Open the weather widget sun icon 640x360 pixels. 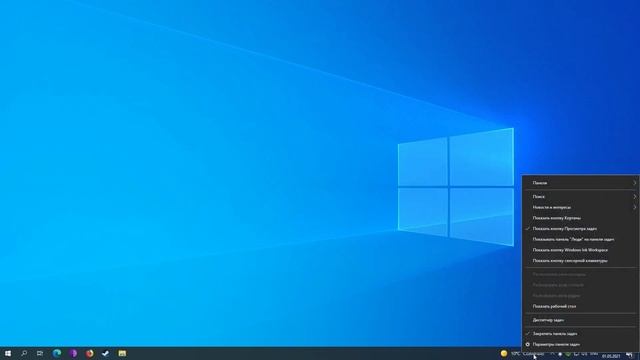504,353
